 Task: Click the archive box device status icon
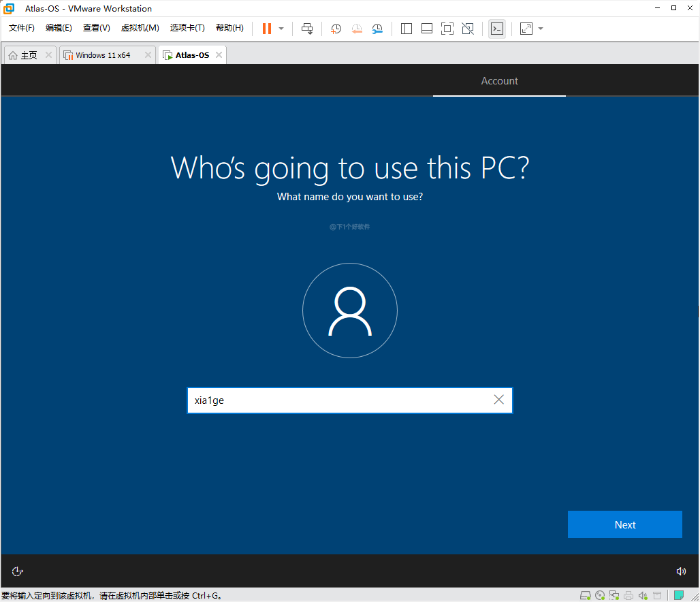pyautogui.click(x=657, y=595)
